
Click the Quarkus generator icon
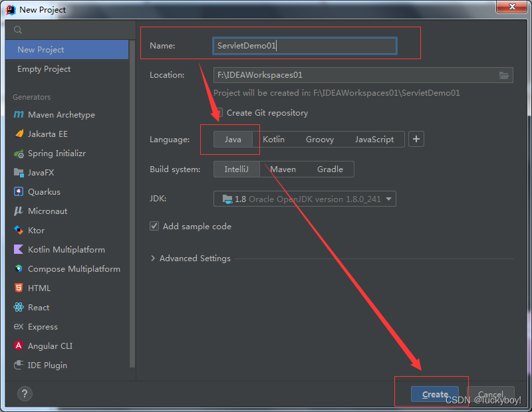(19, 191)
